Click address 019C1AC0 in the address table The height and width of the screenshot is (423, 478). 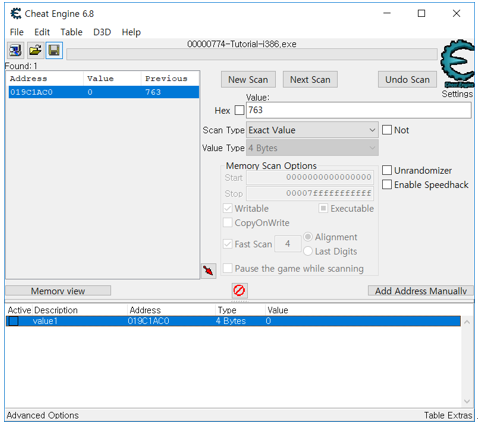pyautogui.click(x=148, y=321)
